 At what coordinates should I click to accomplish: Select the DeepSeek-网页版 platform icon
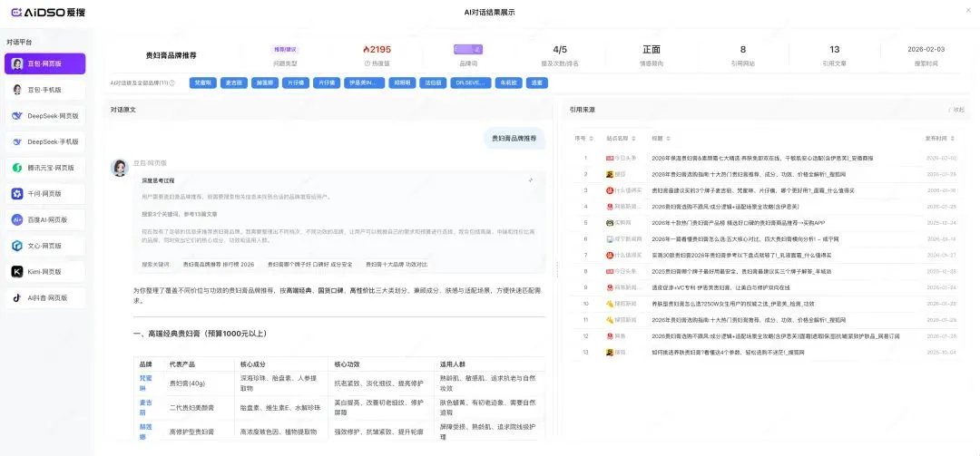pyautogui.click(x=17, y=116)
